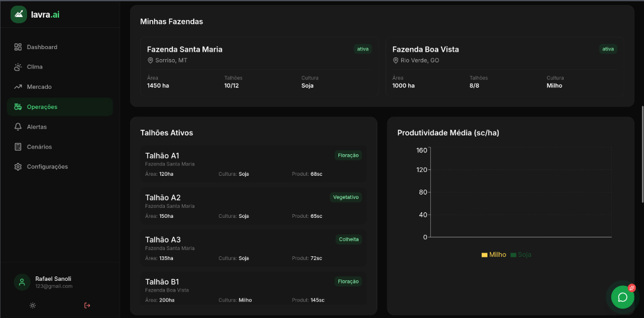Click the Cenários calculator icon
This screenshot has height=318, width=644.
(x=18, y=147)
